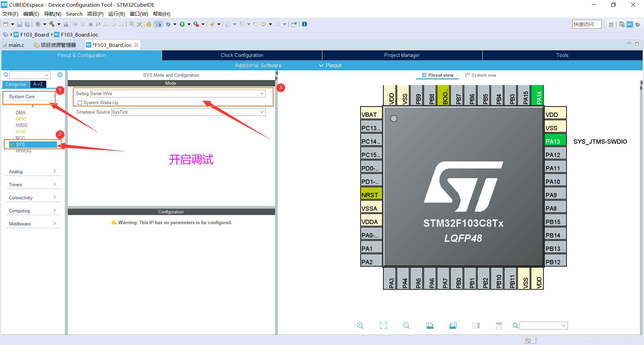Click the Forward navigation arrow icon
The width and height of the screenshot is (644, 345).
278,24
